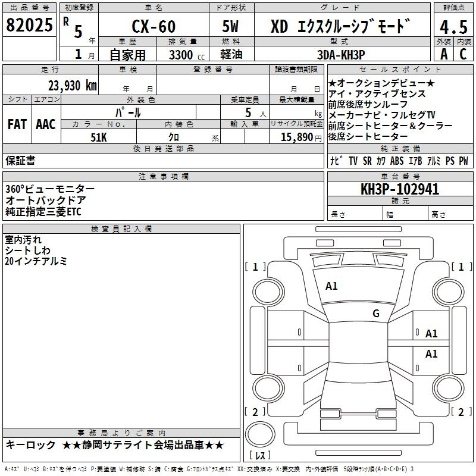Click the star before オークションデビュー
The width and height of the screenshot is (476, 476).
(x=333, y=83)
